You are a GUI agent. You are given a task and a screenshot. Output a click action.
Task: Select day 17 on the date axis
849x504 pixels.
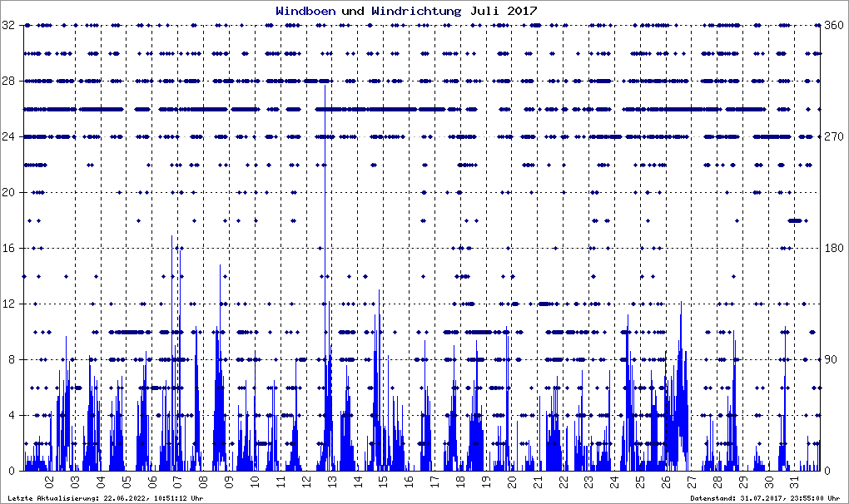coord(434,482)
